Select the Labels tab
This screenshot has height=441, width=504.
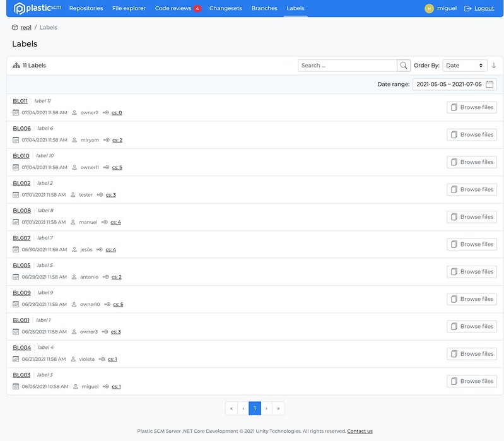point(295,8)
